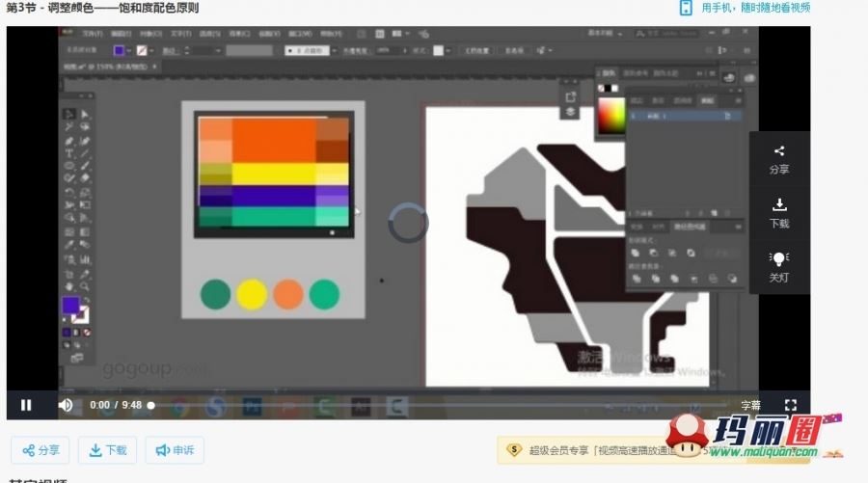Screen dimensions: 868x483
Task: Select the Free Transform tool
Action: tap(85, 205)
